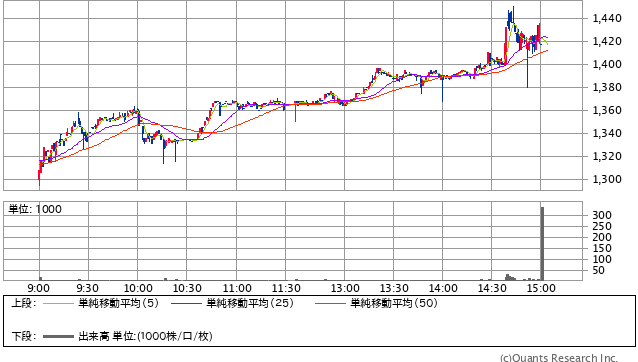This screenshot has height=362, width=638.
Task: Click the volume axis label 250
Action: point(602,226)
